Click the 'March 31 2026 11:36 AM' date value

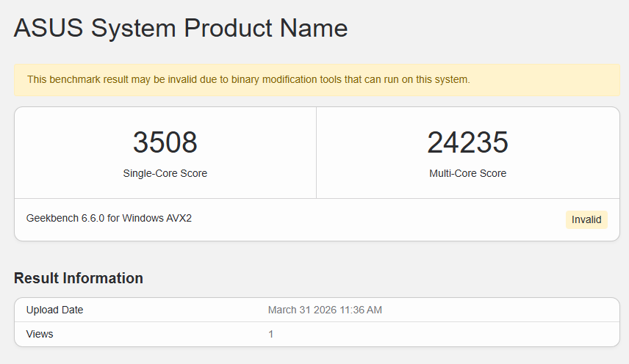(325, 310)
